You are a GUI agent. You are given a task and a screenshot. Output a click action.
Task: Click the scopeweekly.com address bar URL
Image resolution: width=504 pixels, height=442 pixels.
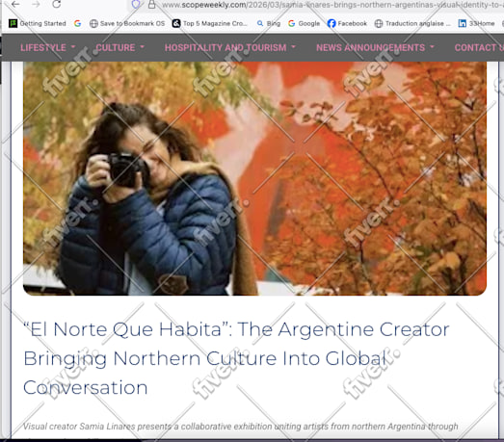tap(332, 5)
